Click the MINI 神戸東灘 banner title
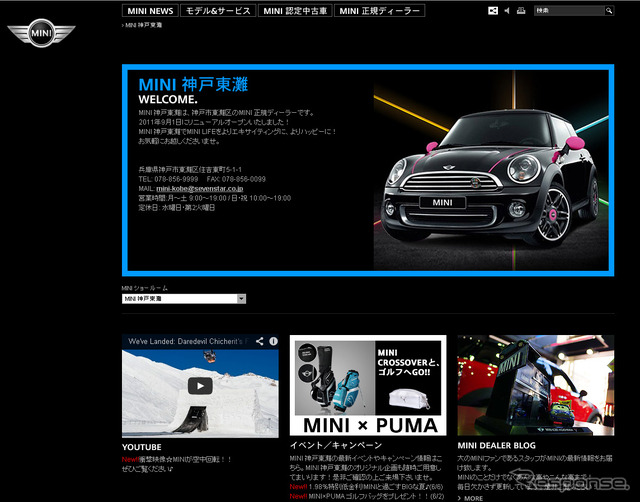Image resolution: width=640 pixels, height=502 pixels. pos(193,84)
